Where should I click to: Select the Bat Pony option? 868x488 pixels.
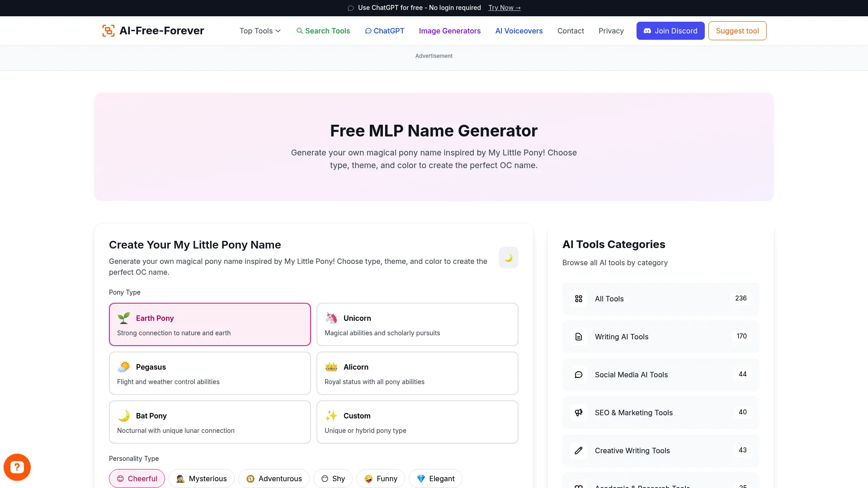click(x=209, y=422)
